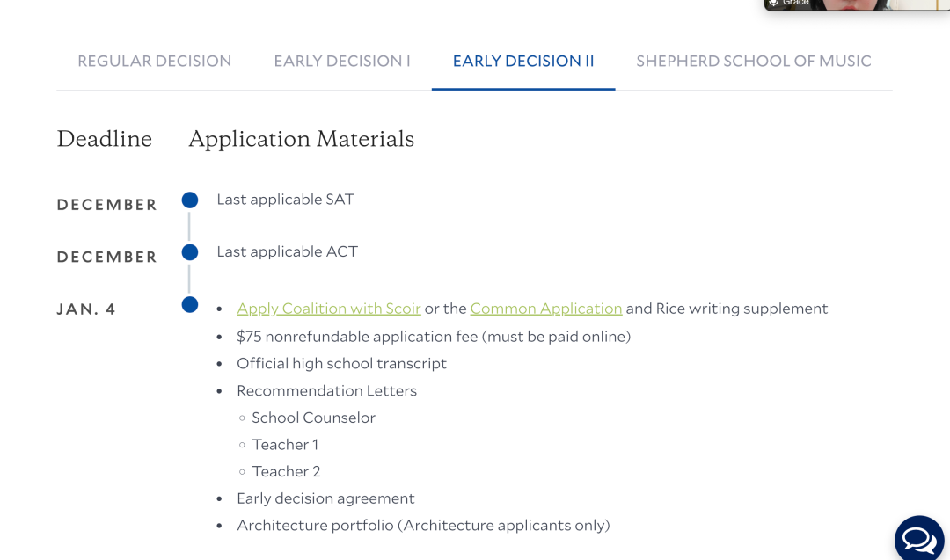The height and width of the screenshot is (560, 950).
Task: Click the School Counselor sub-item
Action: (313, 418)
